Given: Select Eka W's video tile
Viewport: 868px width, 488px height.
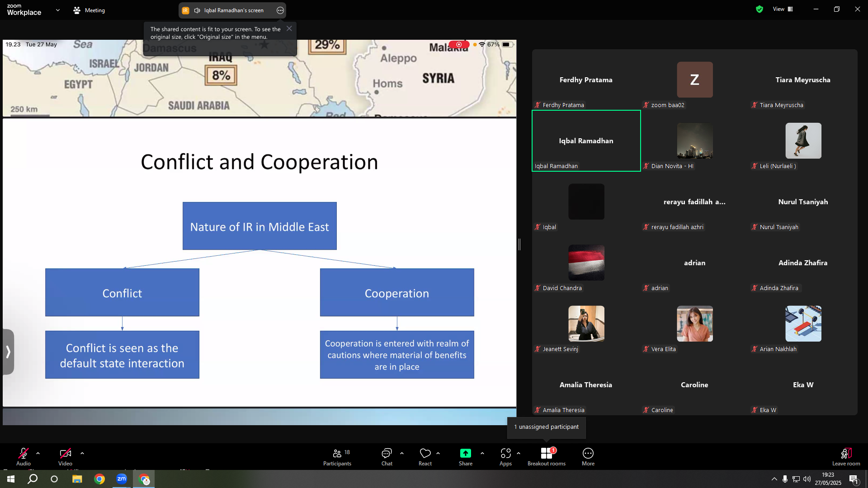Looking at the screenshot, I should click(x=803, y=385).
